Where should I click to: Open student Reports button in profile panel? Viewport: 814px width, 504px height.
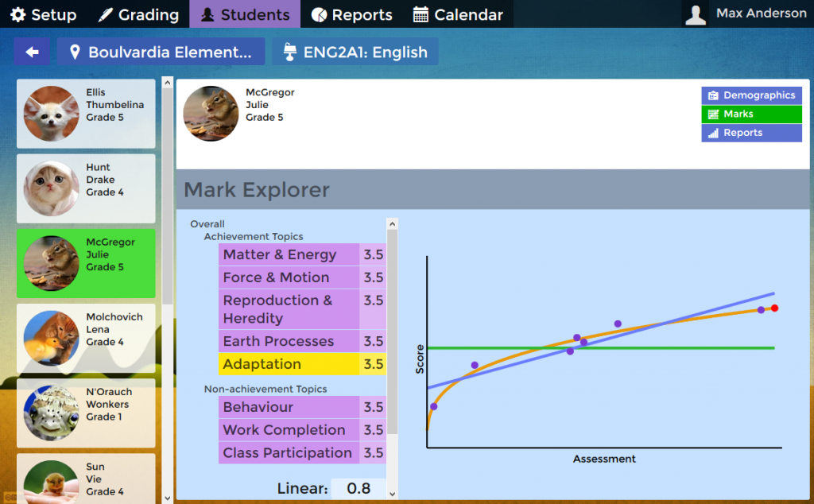[x=751, y=134]
